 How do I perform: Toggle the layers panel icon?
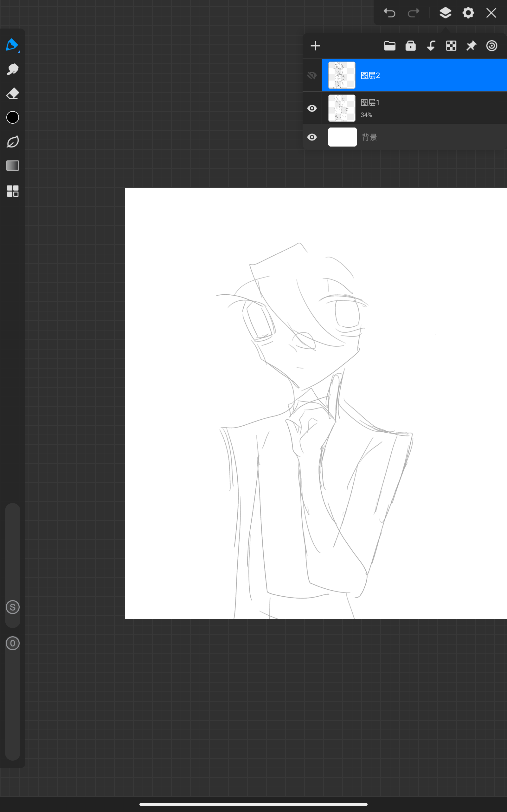click(x=445, y=13)
